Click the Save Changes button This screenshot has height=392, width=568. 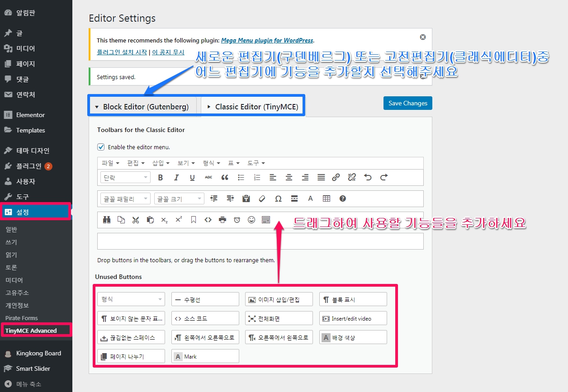coord(407,103)
